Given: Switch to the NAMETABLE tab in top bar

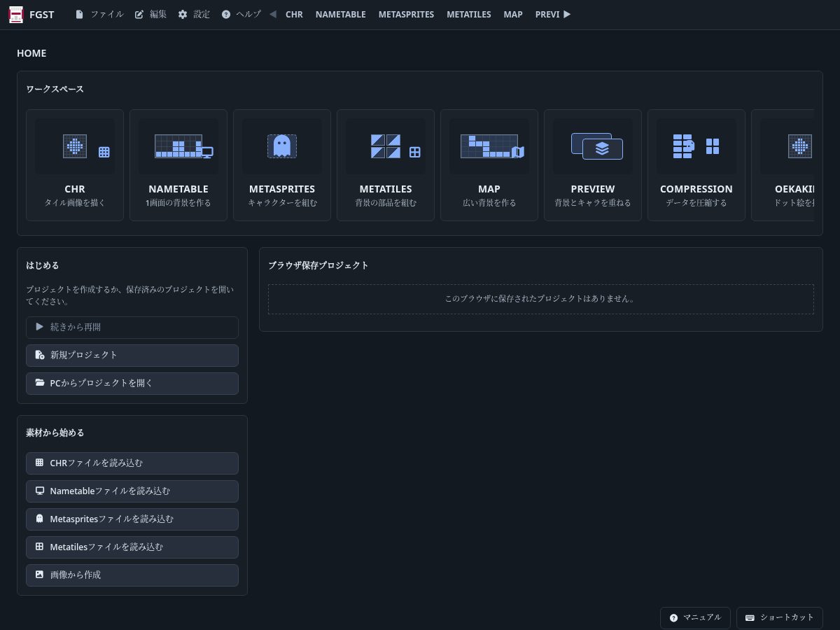Looking at the screenshot, I should 341,14.
